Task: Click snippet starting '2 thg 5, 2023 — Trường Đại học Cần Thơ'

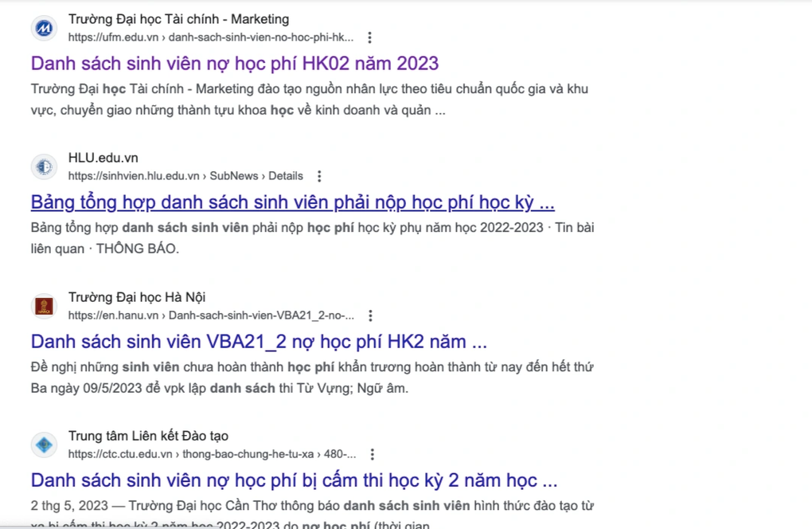Action: tap(312, 515)
